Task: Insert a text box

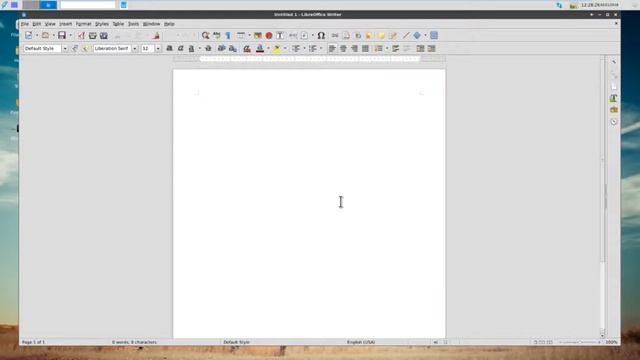Action: 280,36
